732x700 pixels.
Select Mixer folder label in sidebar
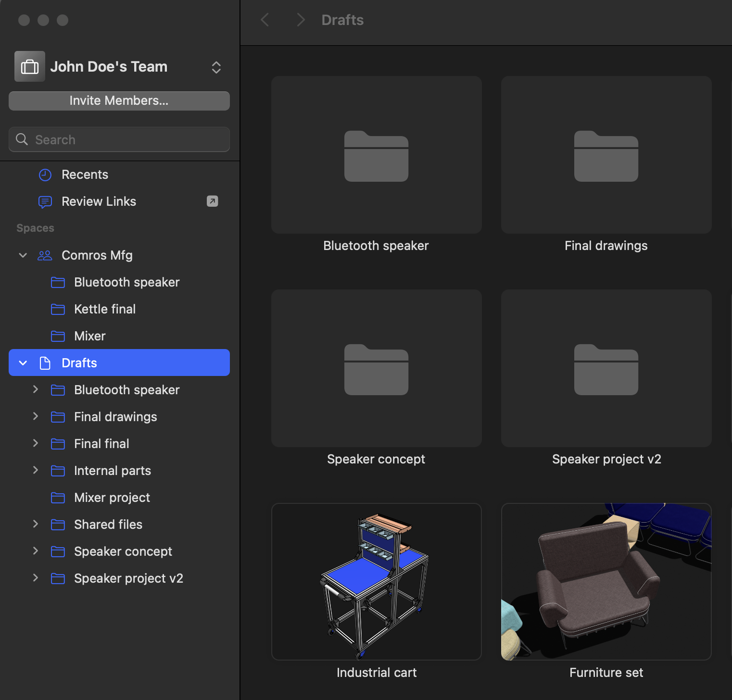coord(90,336)
